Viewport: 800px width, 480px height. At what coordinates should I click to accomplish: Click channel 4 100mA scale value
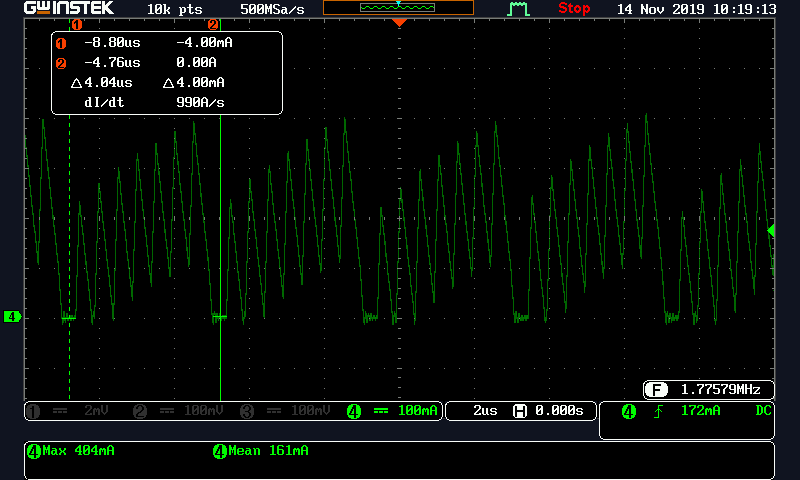417,411
